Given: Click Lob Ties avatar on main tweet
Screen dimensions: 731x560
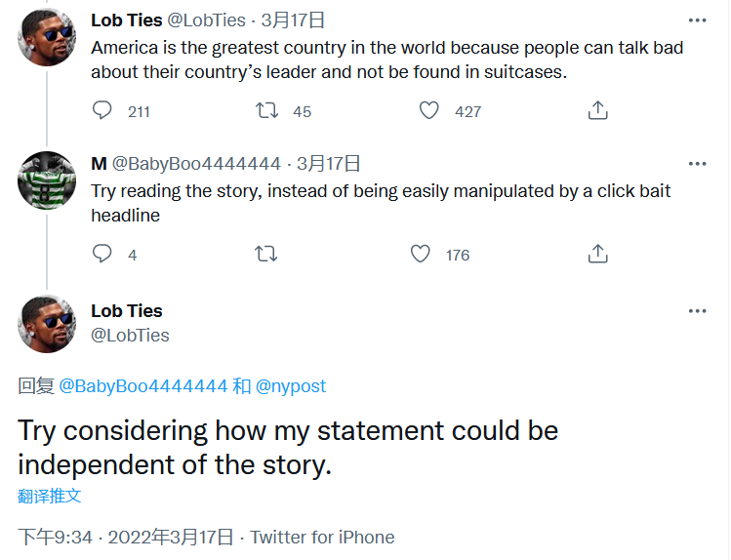Looking at the screenshot, I should coord(47,323).
